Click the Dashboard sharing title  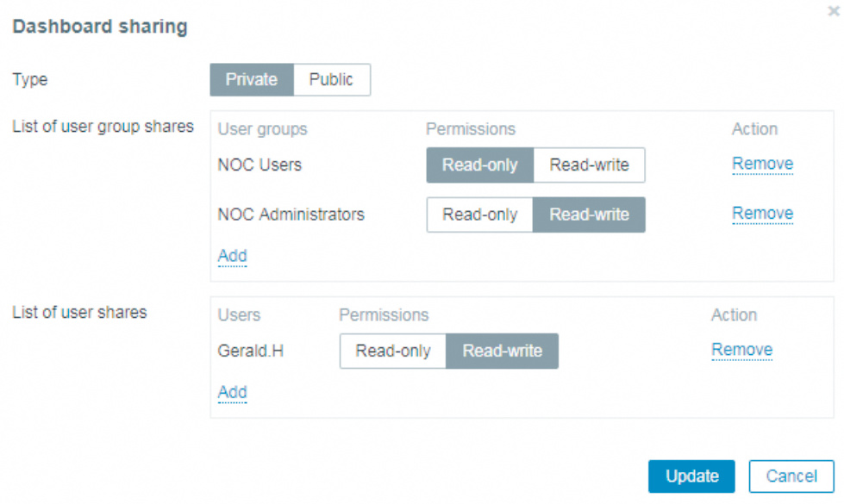coord(99,27)
